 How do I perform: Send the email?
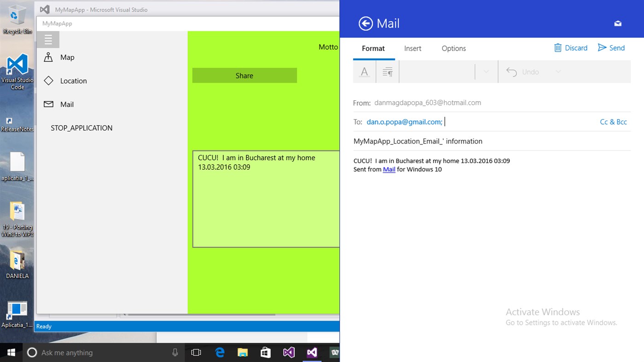pos(611,47)
